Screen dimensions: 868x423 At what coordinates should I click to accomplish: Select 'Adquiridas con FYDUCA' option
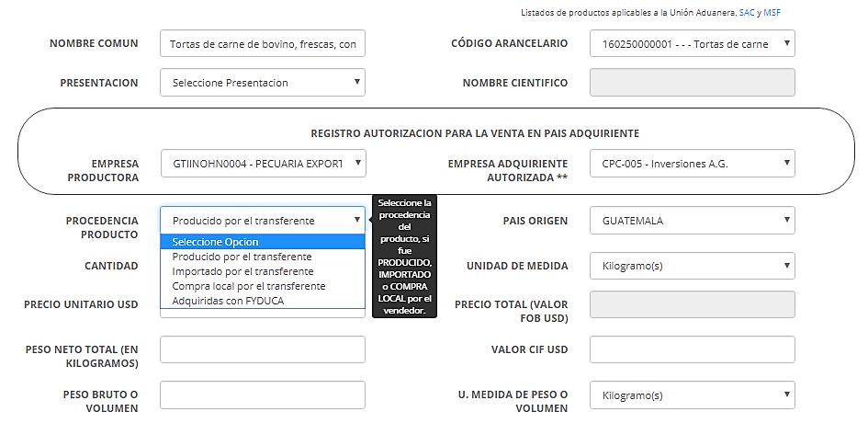pos(263,301)
